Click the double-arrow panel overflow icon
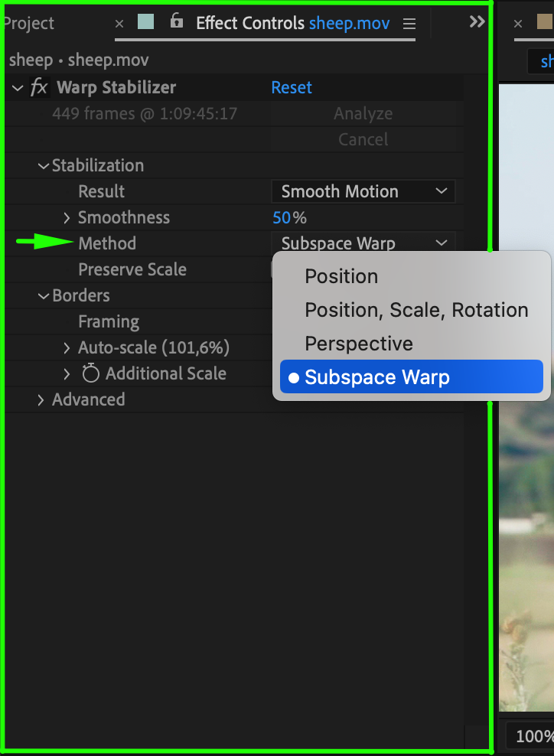 tap(477, 22)
